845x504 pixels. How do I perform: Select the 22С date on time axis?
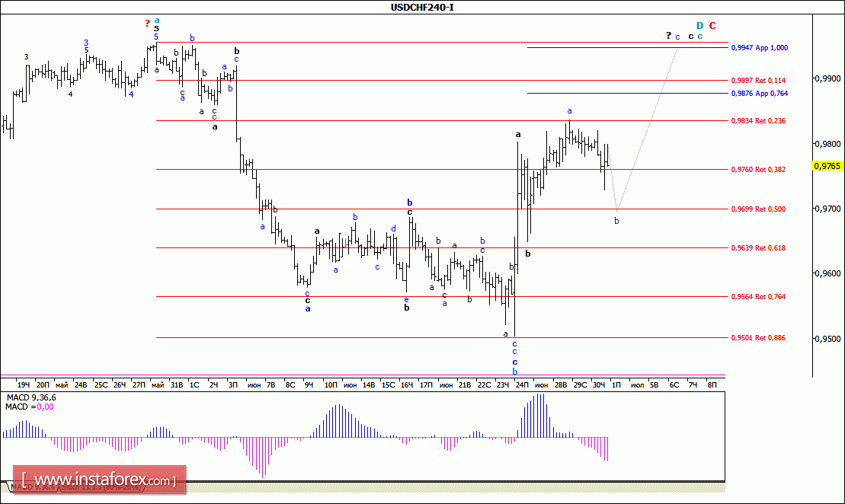coord(485,385)
